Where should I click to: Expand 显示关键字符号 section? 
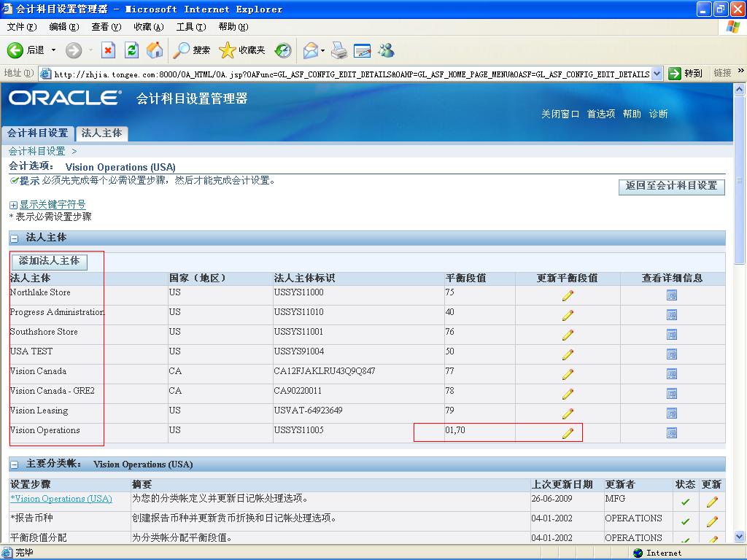pos(13,205)
